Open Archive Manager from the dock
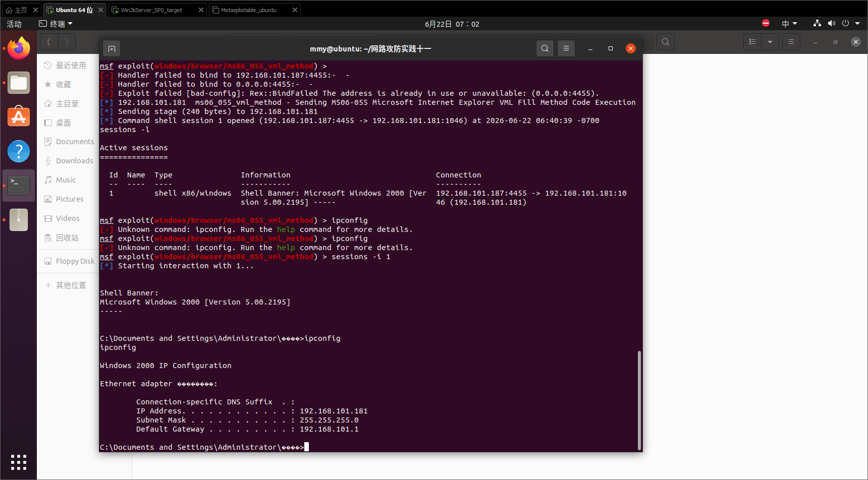The height and width of the screenshot is (480, 868). click(19, 220)
